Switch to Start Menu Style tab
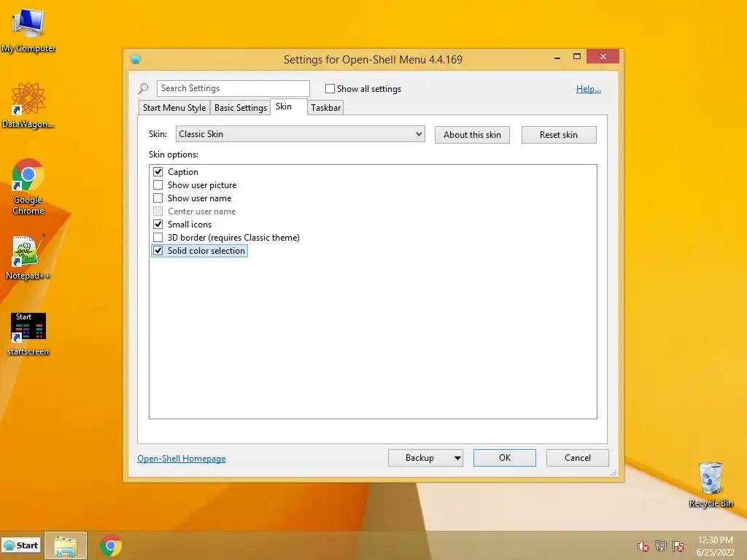The width and height of the screenshot is (747, 560). (x=174, y=108)
